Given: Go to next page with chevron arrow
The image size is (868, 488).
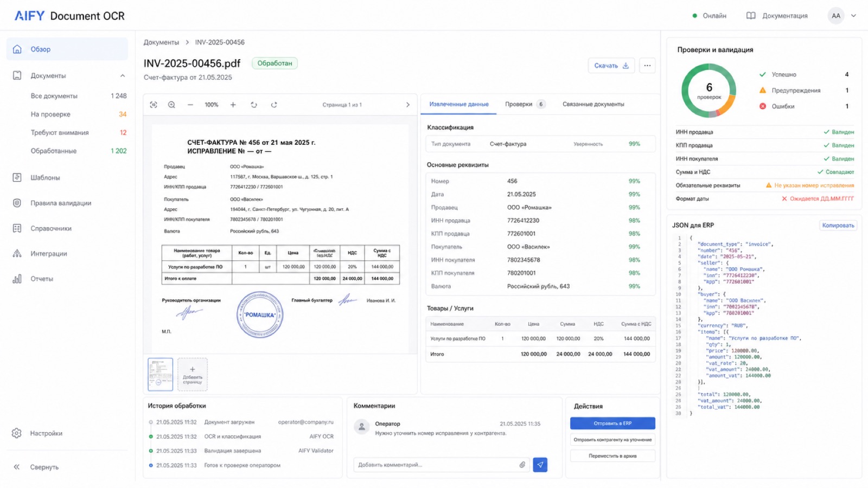Looking at the screenshot, I should pyautogui.click(x=408, y=105).
